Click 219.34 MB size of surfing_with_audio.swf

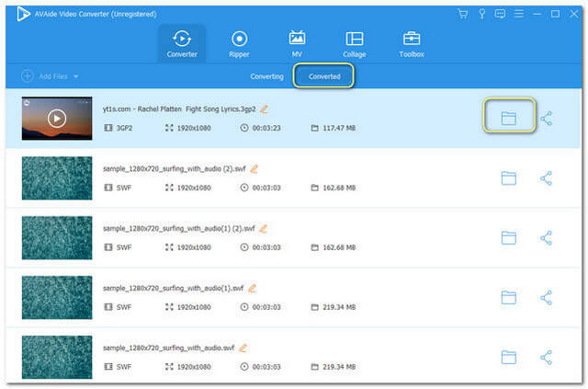tap(339, 367)
